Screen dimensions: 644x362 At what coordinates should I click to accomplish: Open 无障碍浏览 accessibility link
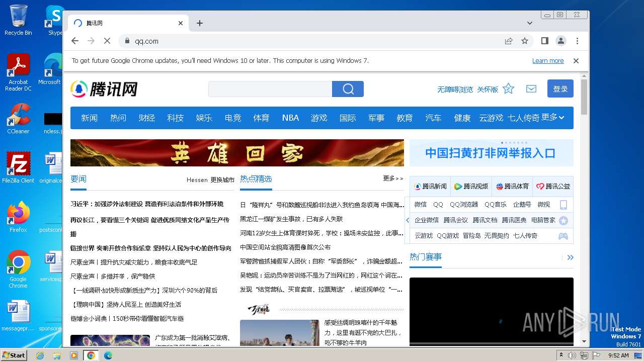tap(455, 89)
